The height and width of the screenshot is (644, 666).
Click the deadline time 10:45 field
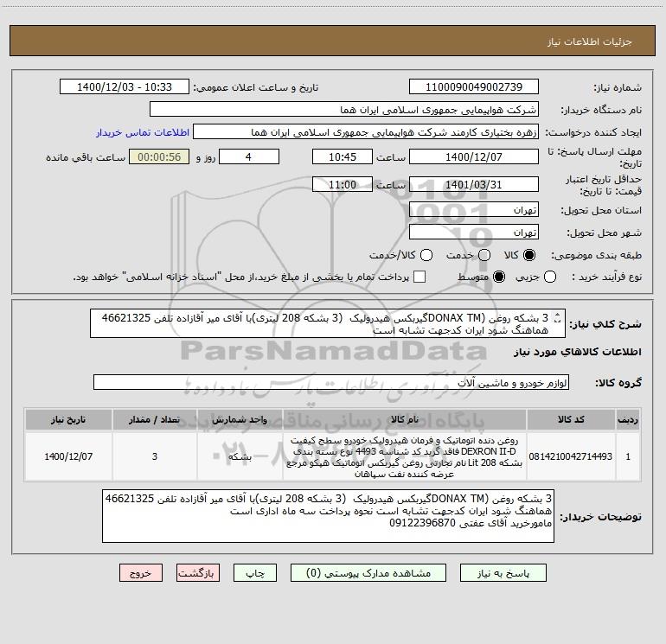tap(343, 156)
